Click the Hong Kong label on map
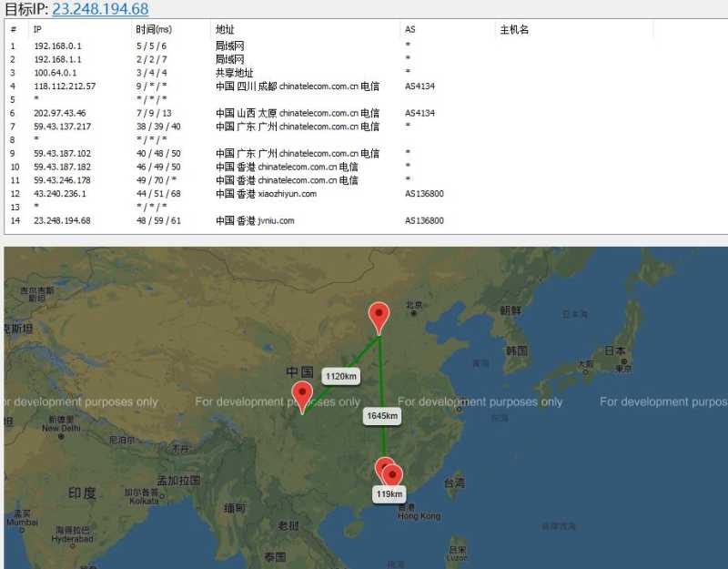The width and height of the screenshot is (728, 569). point(420,516)
